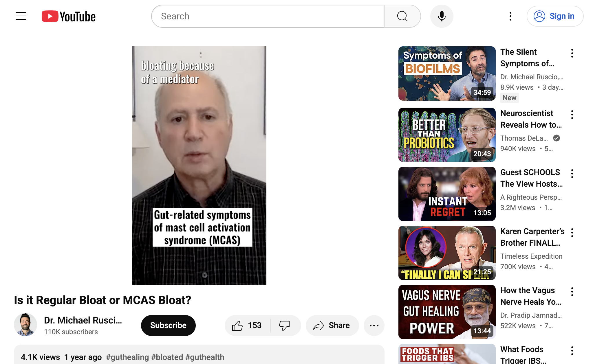Screen dimensions: 593x364
Task: Share the video
Action: click(332, 326)
